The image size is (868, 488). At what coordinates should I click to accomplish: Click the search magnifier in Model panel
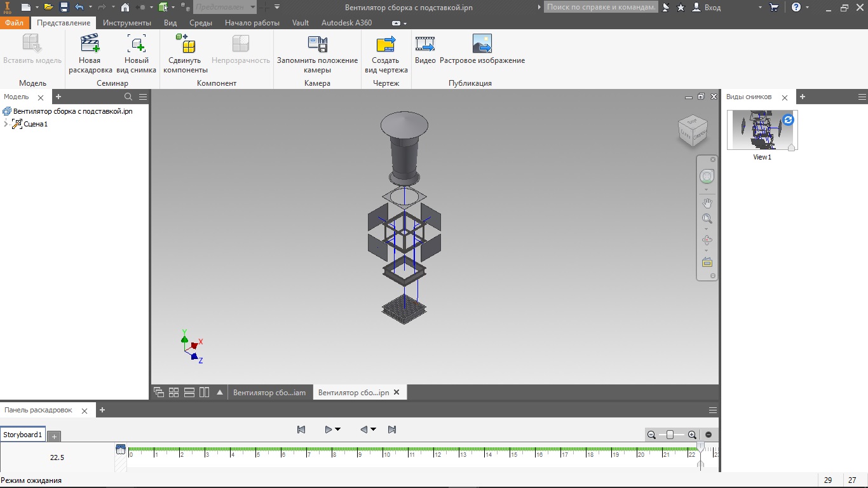pyautogui.click(x=128, y=97)
